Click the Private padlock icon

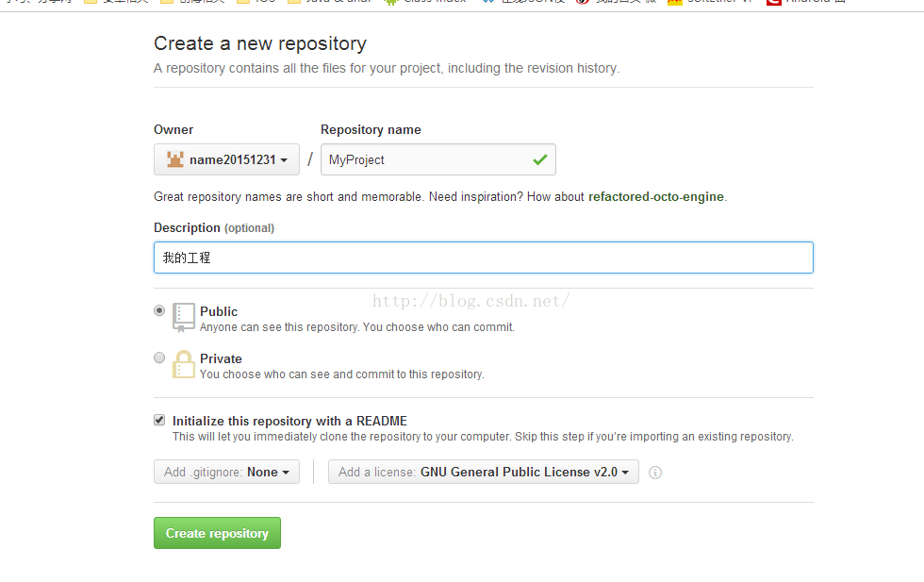tap(183, 364)
